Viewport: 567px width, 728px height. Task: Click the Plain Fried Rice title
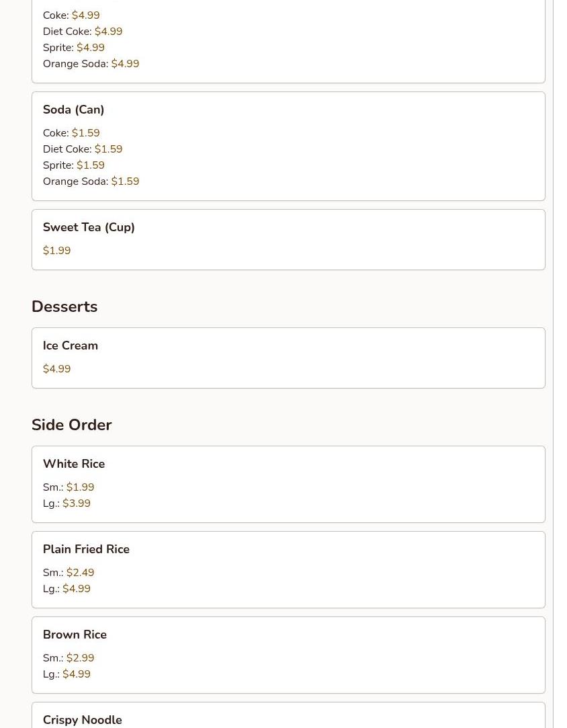[x=86, y=549]
